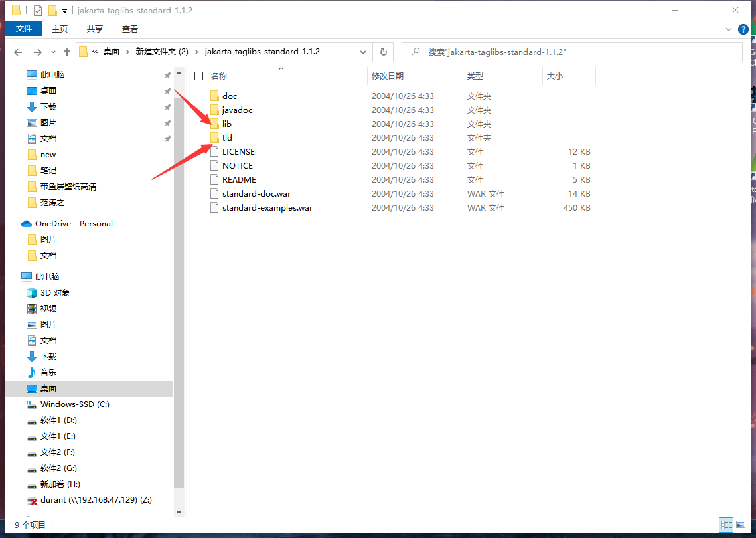Switch to details view layout icon
Screen dimensions: 756x538
coord(727,525)
